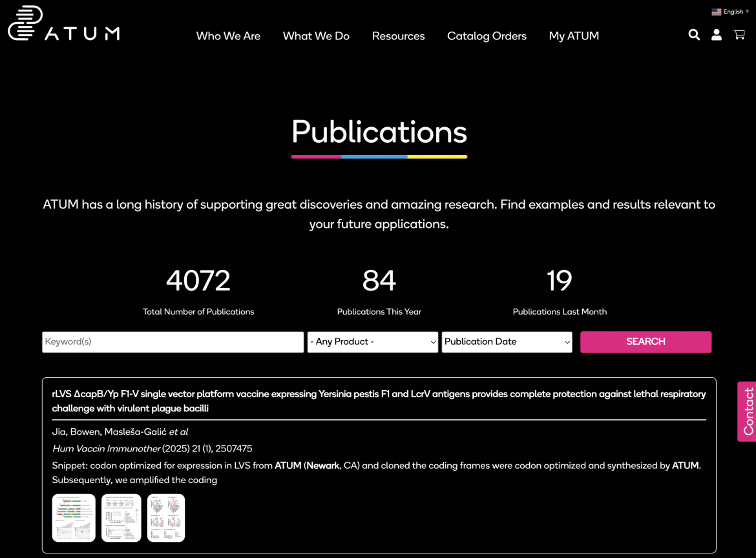Click the Publications page heading
756x558 pixels.
(x=379, y=132)
